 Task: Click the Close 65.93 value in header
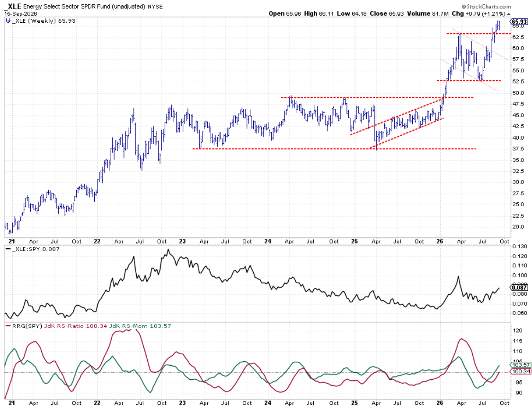(386, 14)
